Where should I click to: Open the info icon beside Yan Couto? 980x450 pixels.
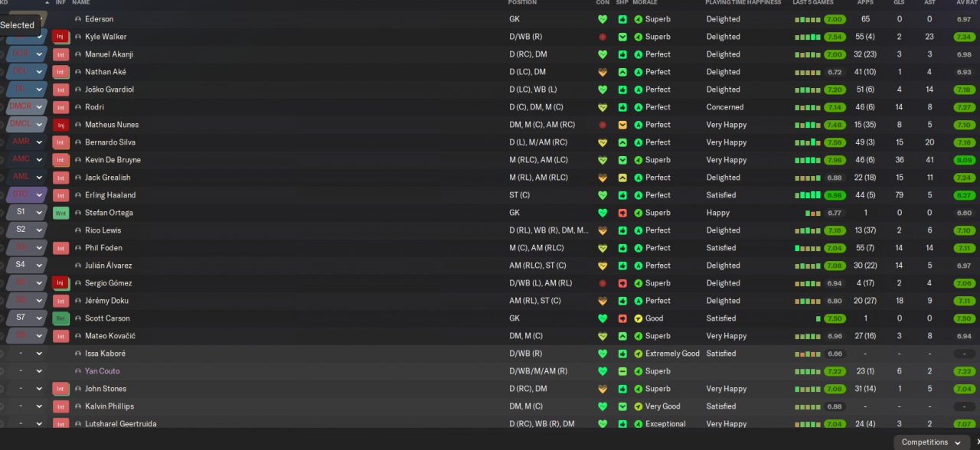(x=78, y=371)
